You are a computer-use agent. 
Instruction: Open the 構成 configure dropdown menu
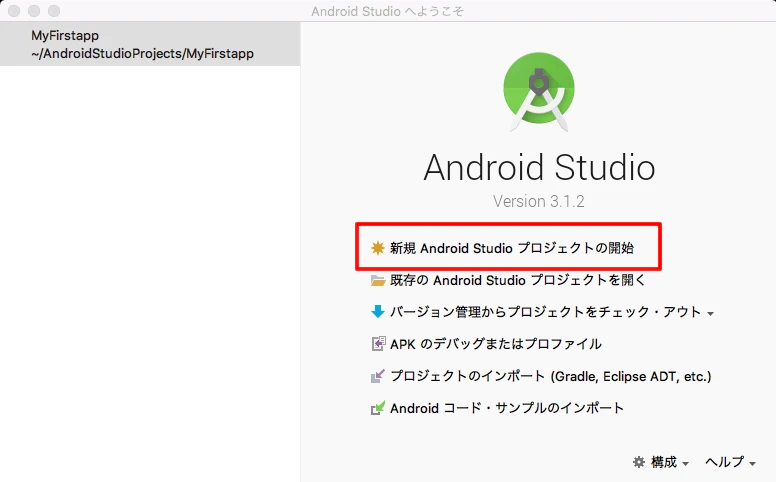[661, 462]
